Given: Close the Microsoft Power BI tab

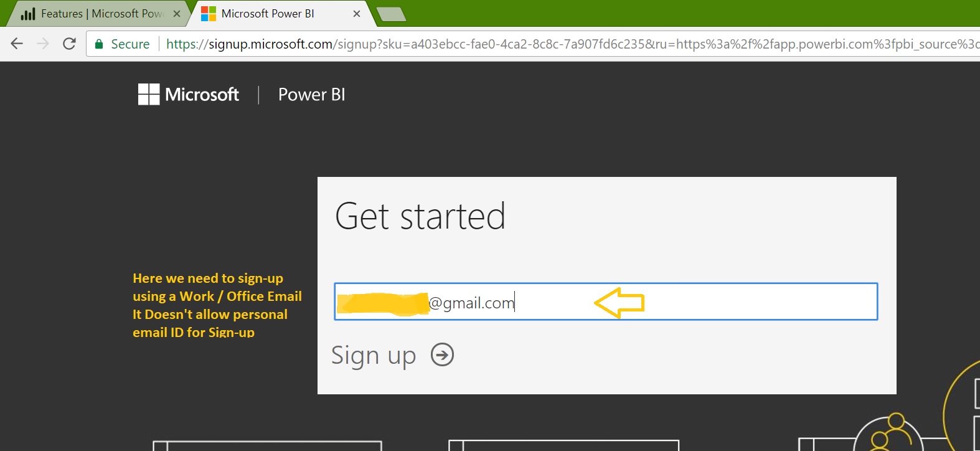Looking at the screenshot, I should [357, 14].
